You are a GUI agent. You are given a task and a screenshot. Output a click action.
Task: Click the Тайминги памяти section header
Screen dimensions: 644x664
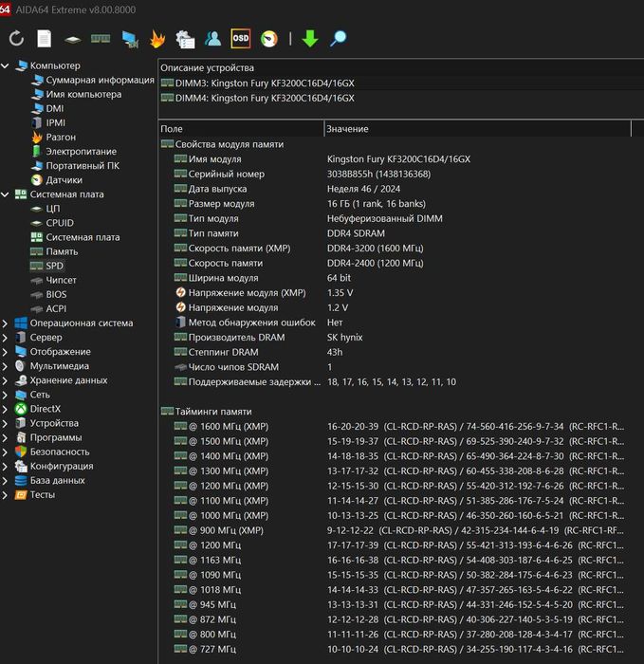coord(206,411)
